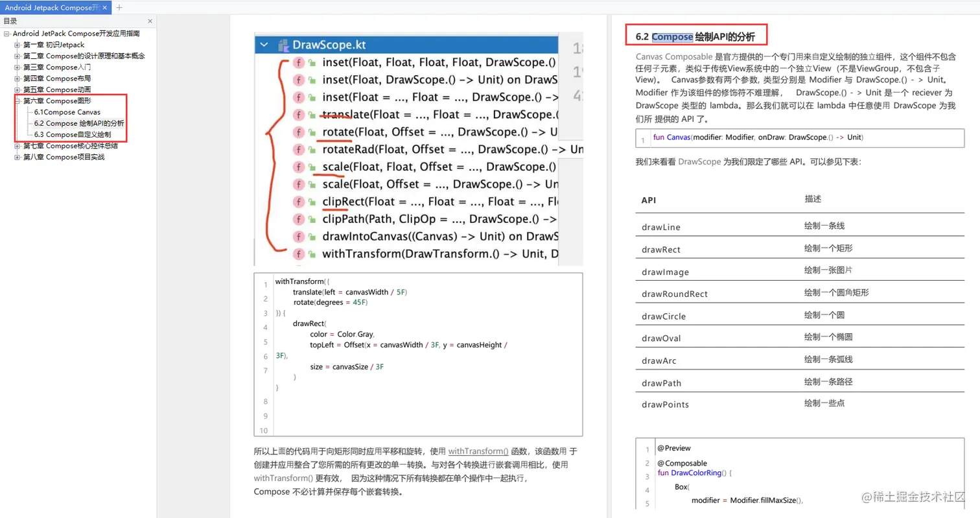Click the drawLine table cell
This screenshot has height=518, width=980.
pyautogui.click(x=660, y=228)
